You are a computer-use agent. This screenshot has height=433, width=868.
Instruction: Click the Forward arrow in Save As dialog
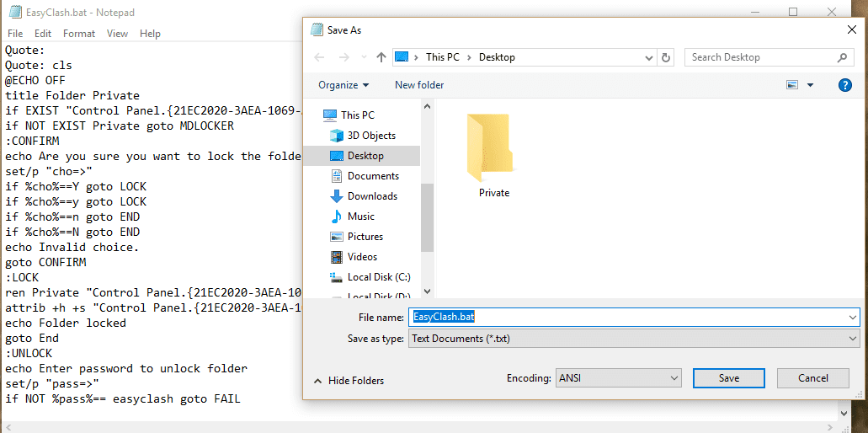point(343,57)
